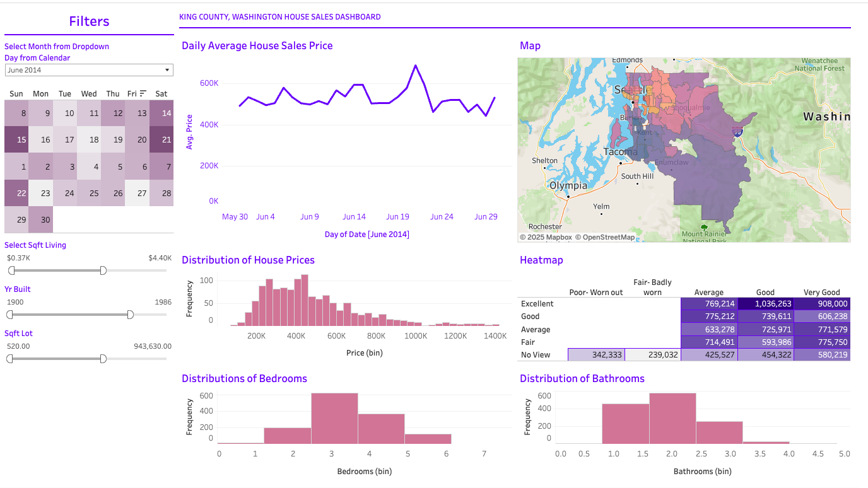Click the bedrooms histogram bar at 4
The height and width of the screenshot is (488, 868).
click(x=381, y=429)
